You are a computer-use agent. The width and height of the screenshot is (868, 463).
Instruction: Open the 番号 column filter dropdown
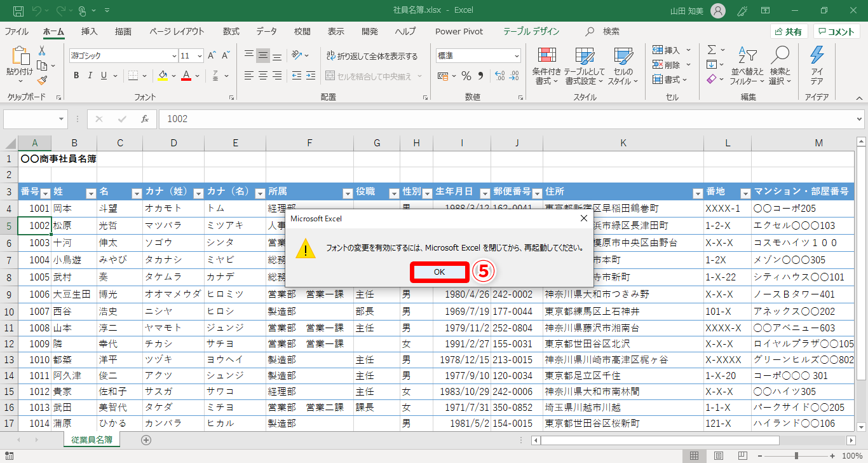(46, 193)
